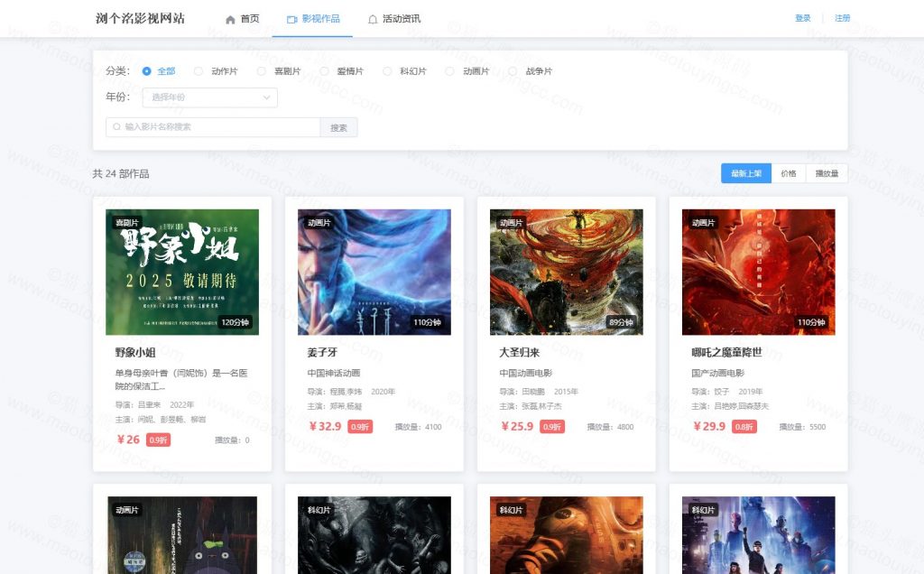Click the 0.9折 discount badge on 姜子牙
The width and height of the screenshot is (924, 574).
pyautogui.click(x=360, y=427)
